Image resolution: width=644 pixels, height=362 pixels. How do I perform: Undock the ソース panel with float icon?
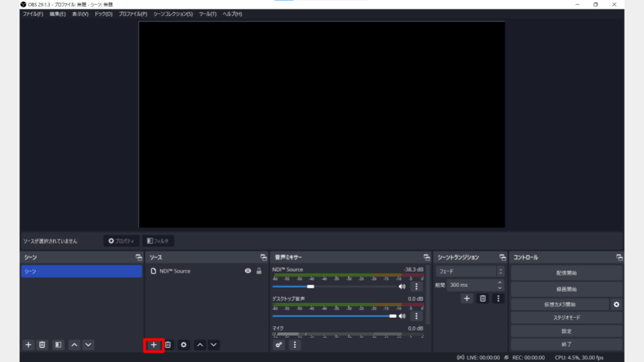264,257
